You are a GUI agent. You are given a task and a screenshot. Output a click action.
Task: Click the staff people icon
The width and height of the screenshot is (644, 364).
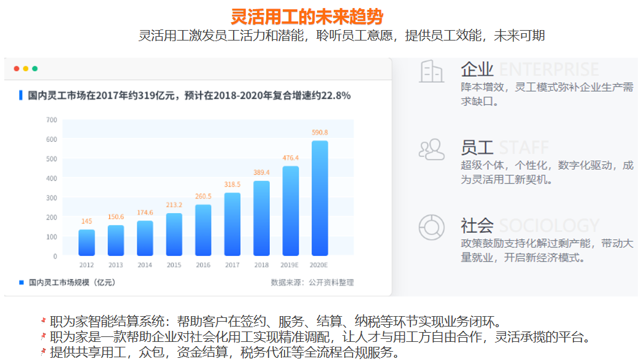[x=431, y=149]
